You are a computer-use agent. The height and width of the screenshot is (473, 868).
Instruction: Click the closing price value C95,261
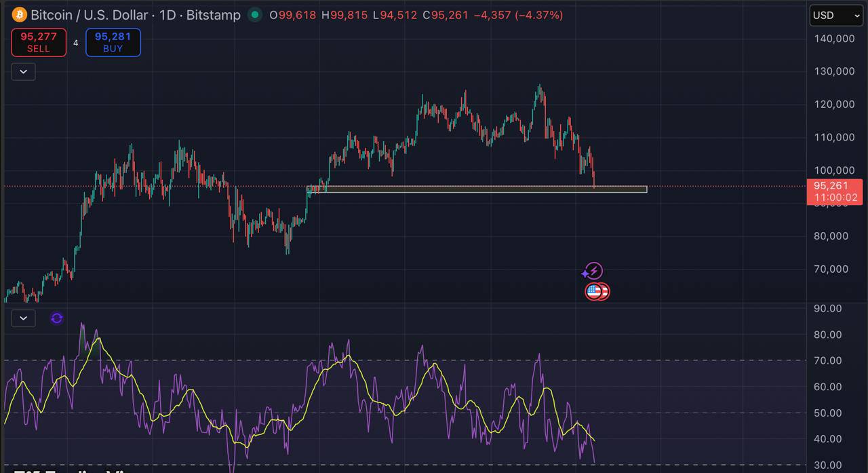click(445, 15)
